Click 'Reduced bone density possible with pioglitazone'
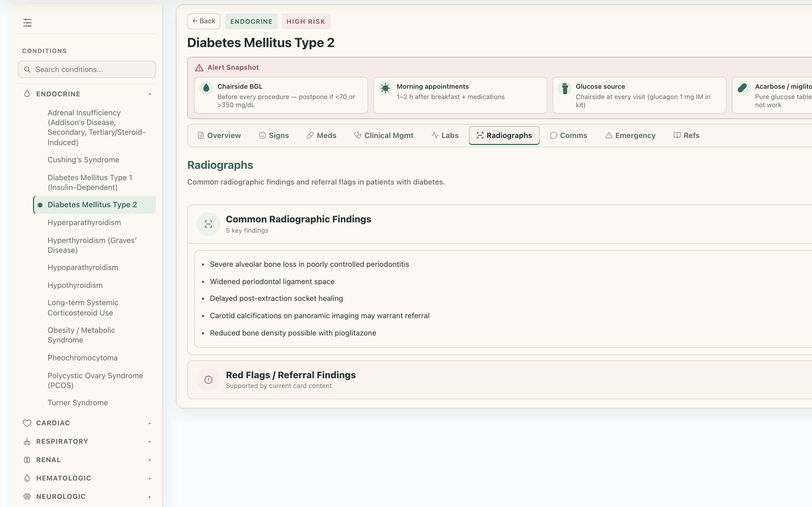 [293, 333]
